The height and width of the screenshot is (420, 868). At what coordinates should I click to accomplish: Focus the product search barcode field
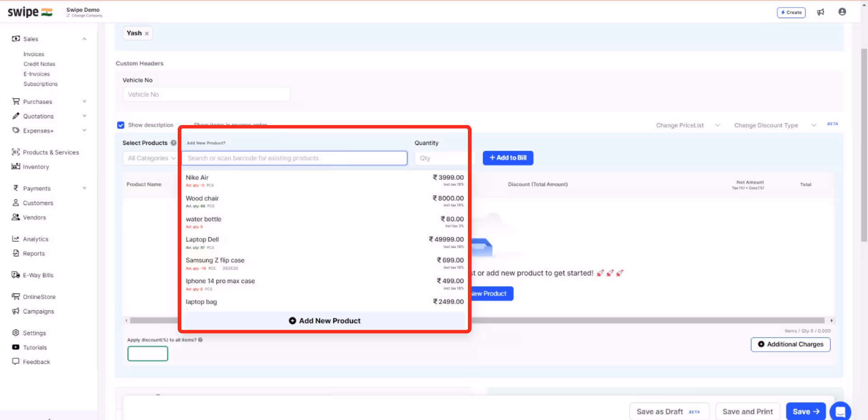pos(294,158)
